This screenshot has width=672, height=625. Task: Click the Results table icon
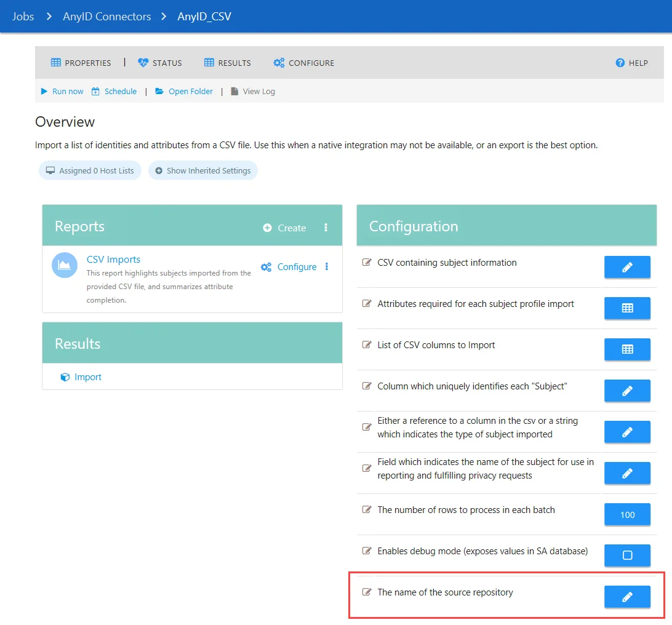[209, 63]
